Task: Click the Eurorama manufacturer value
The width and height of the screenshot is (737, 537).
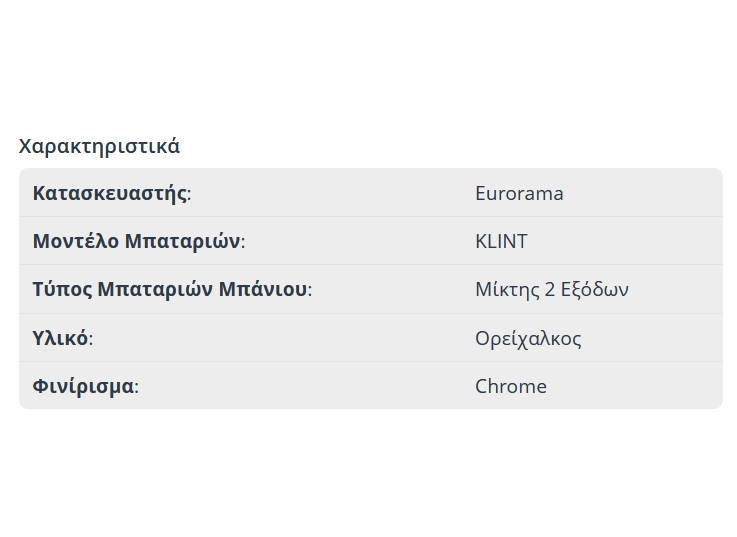Action: click(519, 193)
